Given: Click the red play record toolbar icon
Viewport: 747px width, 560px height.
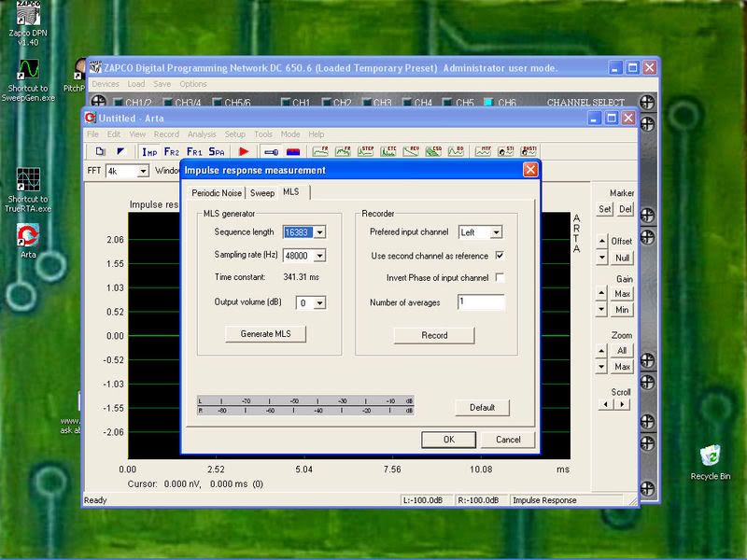Looking at the screenshot, I should [244, 151].
